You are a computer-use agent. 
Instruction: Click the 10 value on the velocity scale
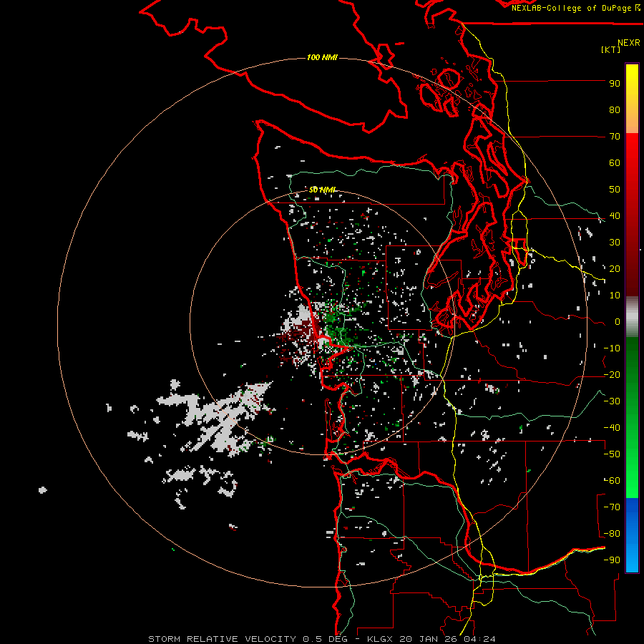click(x=615, y=296)
